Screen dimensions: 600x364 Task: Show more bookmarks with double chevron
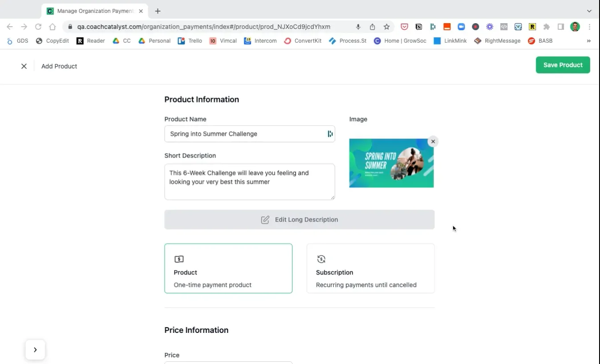[588, 41]
